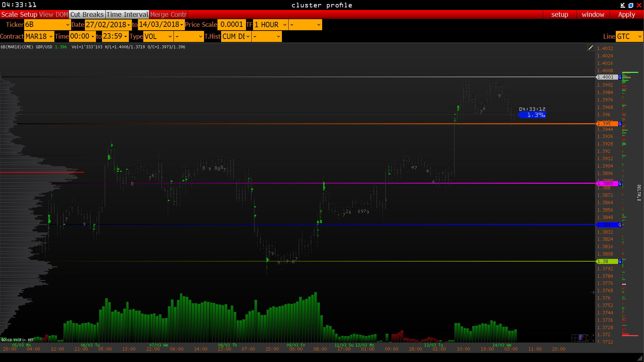Click the G marker on 1.38 line
The width and height of the screenshot is (644, 362).
tap(620, 262)
